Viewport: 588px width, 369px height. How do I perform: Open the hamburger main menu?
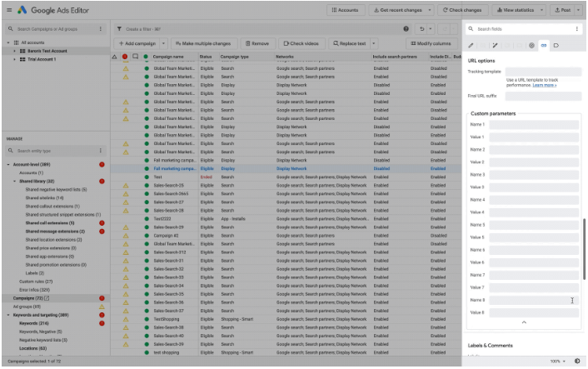[x=9, y=10]
